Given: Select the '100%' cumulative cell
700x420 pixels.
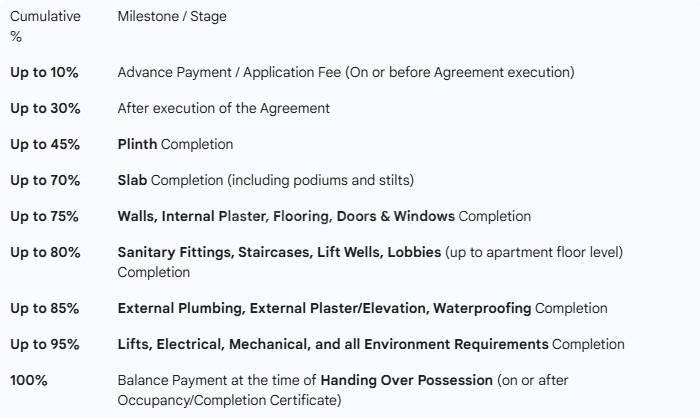Looking at the screenshot, I should coord(29,380).
